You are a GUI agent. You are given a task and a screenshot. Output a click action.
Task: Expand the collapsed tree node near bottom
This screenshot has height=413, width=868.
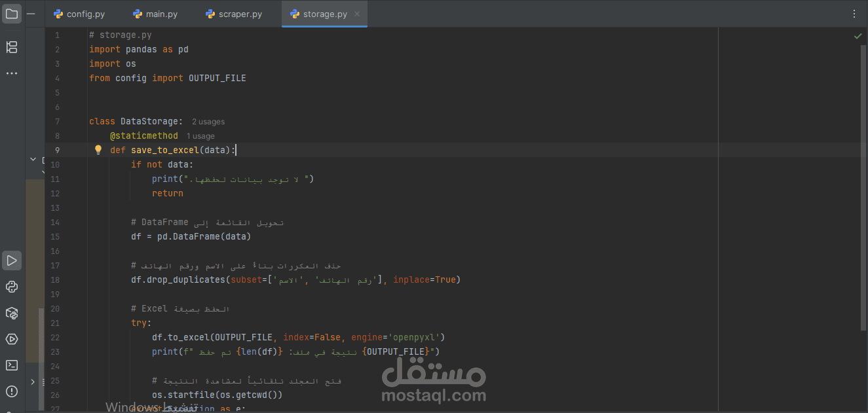click(33, 381)
